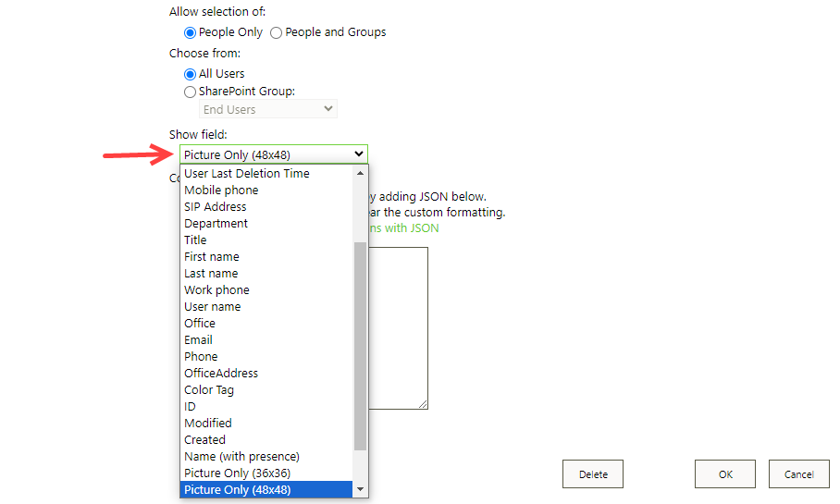Viewport: 840px width, 504px height.
Task: Select User name from the list
Action: pyautogui.click(x=266, y=306)
